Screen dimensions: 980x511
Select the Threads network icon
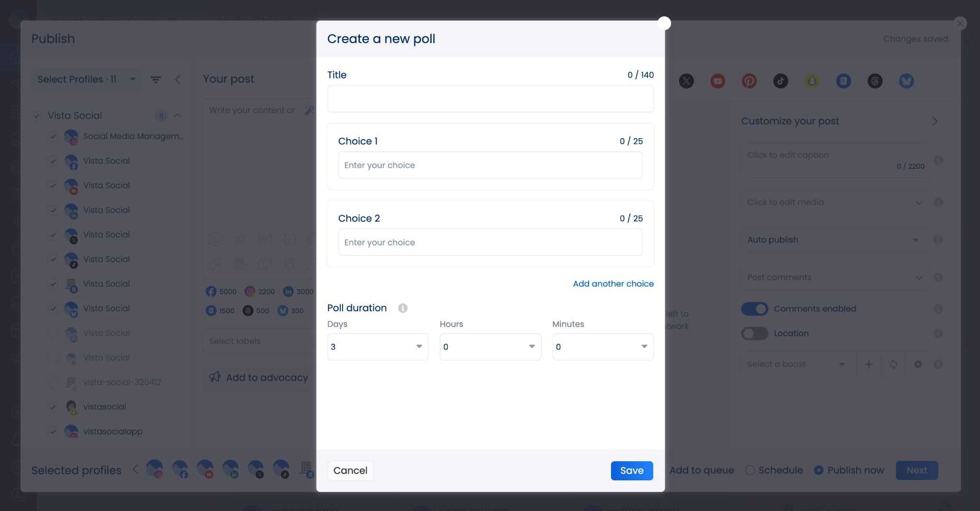875,81
